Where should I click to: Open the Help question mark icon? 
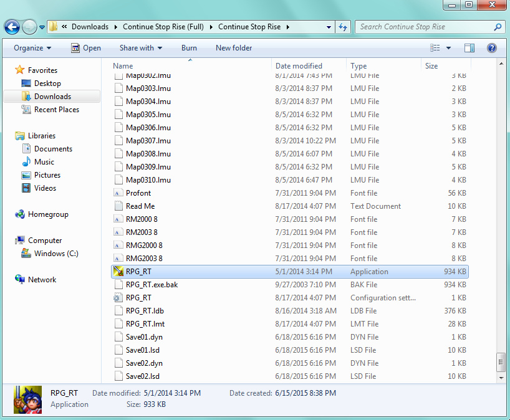click(491, 48)
